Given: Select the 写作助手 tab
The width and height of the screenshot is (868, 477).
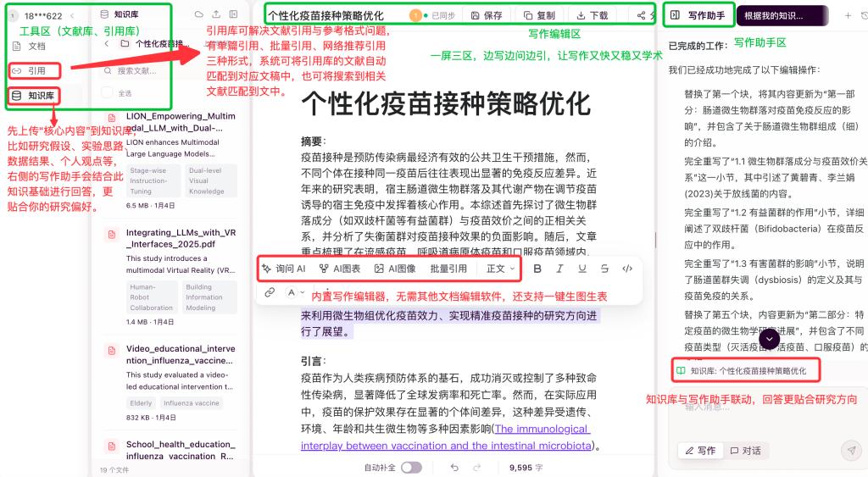Looking at the screenshot, I should [699, 15].
